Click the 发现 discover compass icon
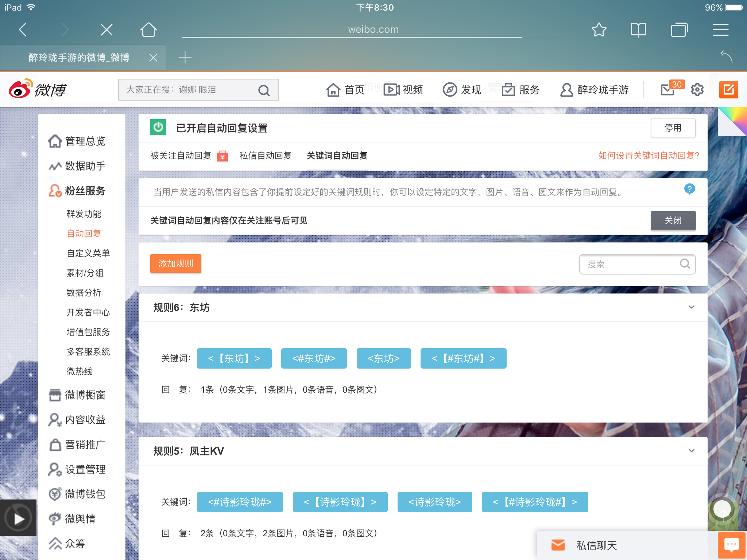This screenshot has width=747, height=560. click(450, 90)
